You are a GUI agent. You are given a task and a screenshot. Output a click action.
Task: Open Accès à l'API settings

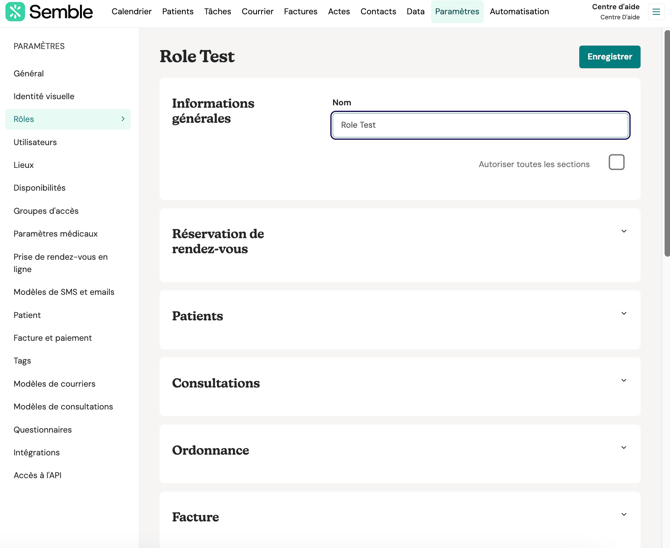pyautogui.click(x=37, y=475)
